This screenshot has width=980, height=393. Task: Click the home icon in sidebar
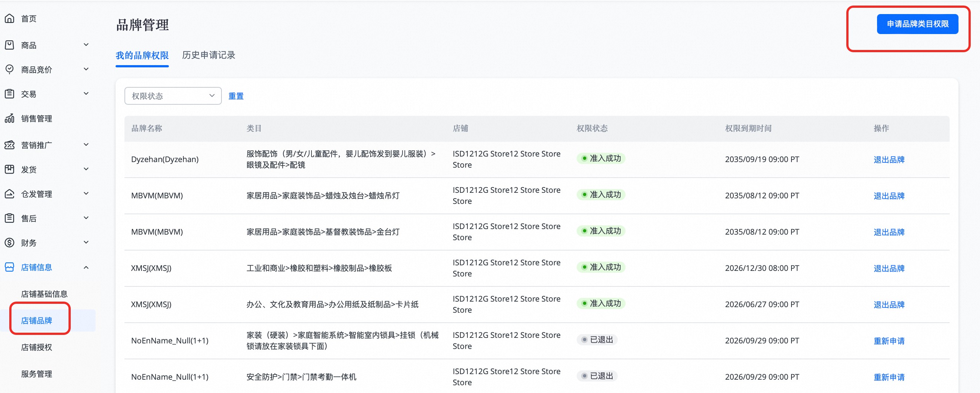click(10, 19)
